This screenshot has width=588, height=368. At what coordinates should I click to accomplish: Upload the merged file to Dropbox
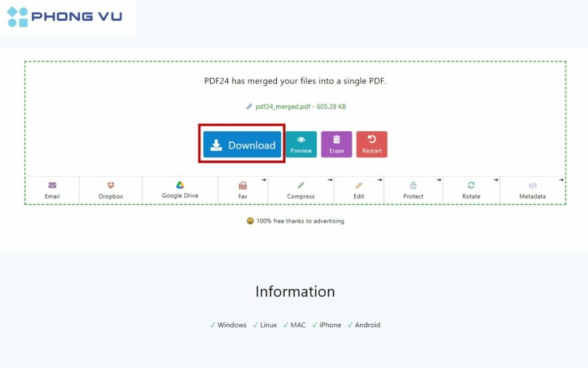(110, 190)
